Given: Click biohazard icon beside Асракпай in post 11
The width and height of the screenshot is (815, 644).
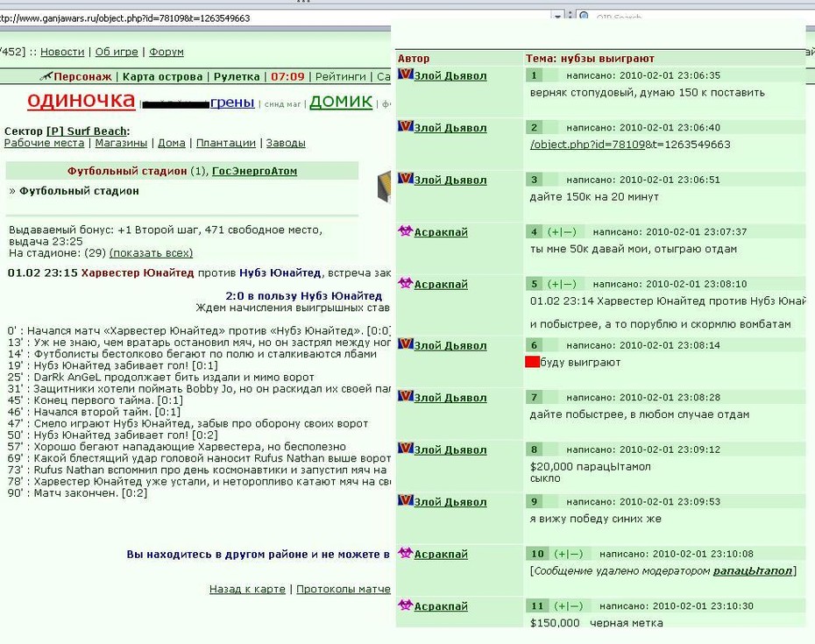Looking at the screenshot, I should point(406,605).
